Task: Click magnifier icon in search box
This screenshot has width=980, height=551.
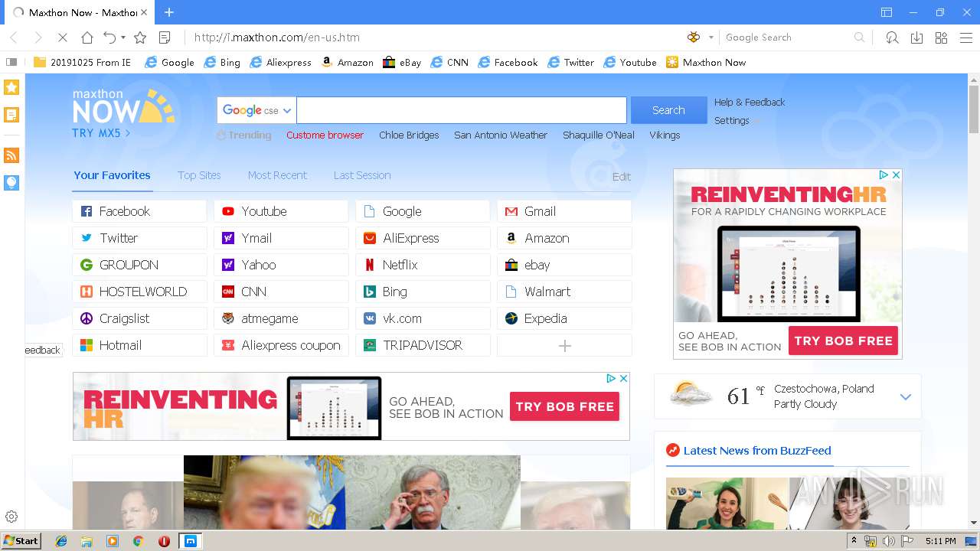Action: (x=859, y=37)
